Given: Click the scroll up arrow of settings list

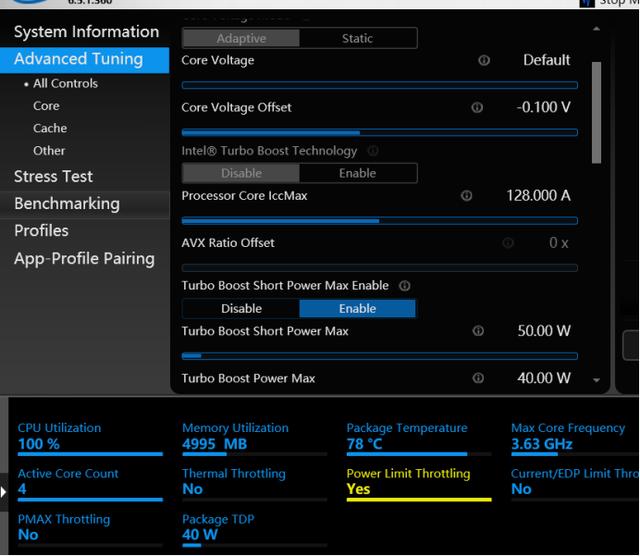Looking at the screenshot, I should tap(596, 29).
